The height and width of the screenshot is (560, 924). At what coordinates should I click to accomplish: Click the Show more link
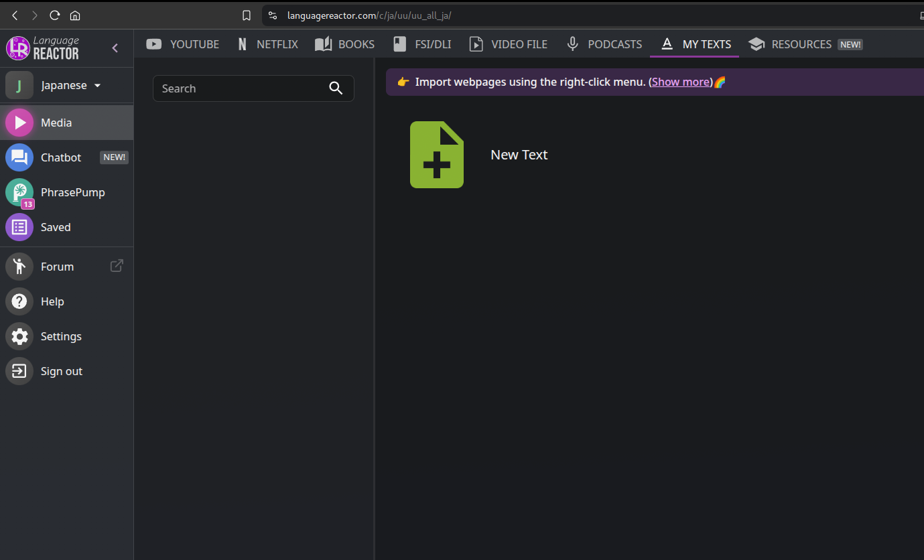point(681,82)
